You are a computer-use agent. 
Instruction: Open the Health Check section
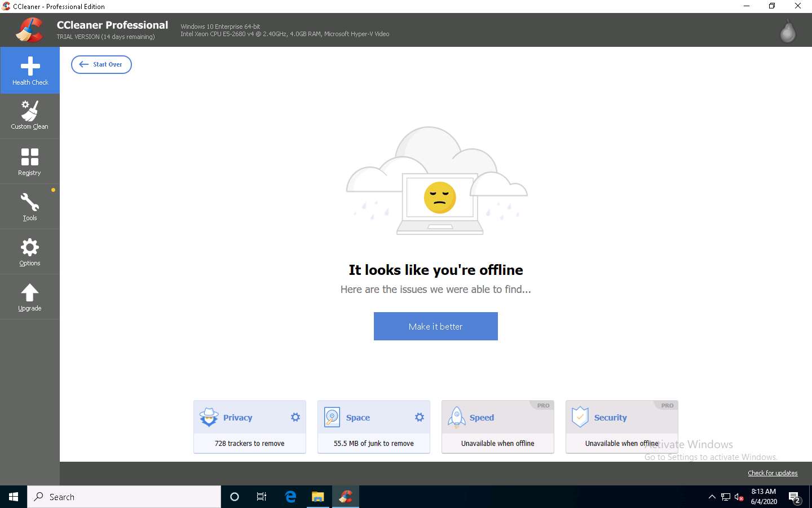[x=30, y=70]
